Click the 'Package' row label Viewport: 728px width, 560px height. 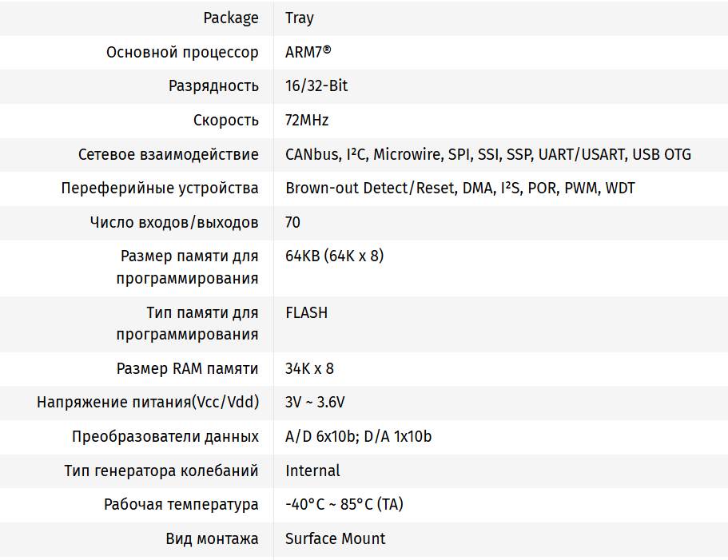(x=231, y=18)
